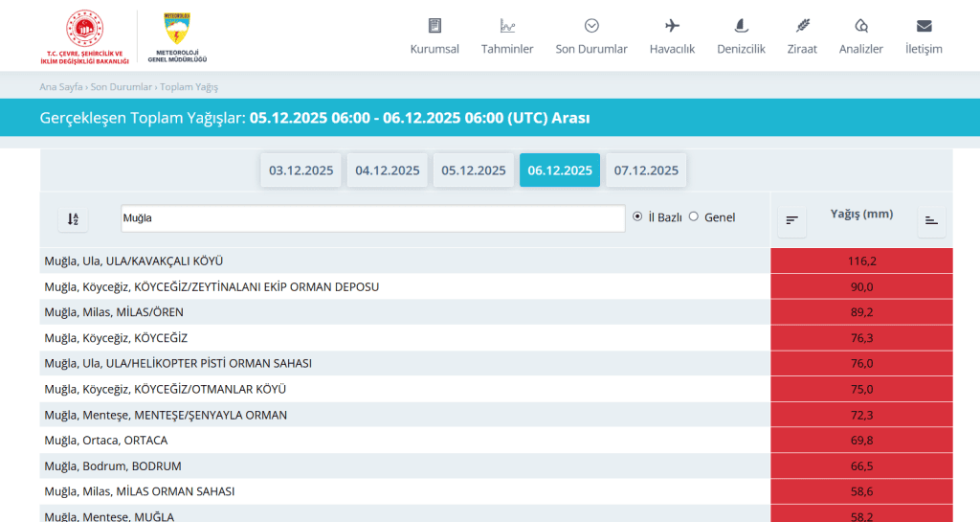Open the Tahminler chart icon
Image resolution: width=980 pixels, height=522 pixels.
point(507,26)
